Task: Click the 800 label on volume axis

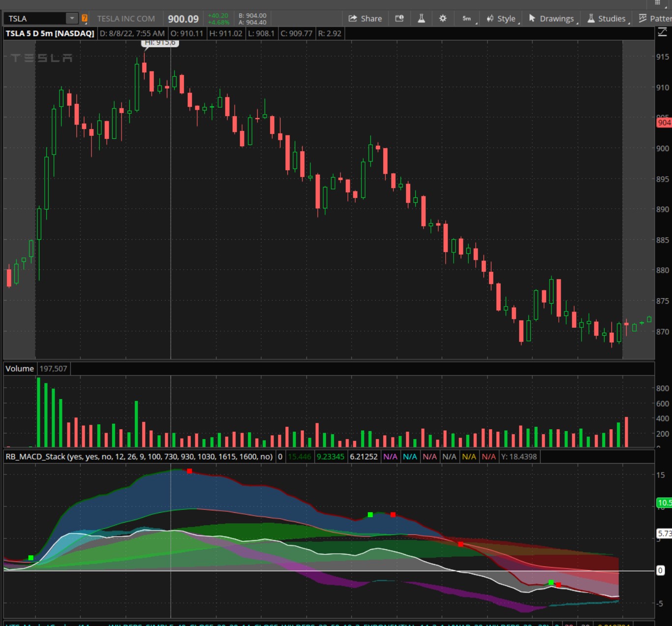Action: pos(663,388)
